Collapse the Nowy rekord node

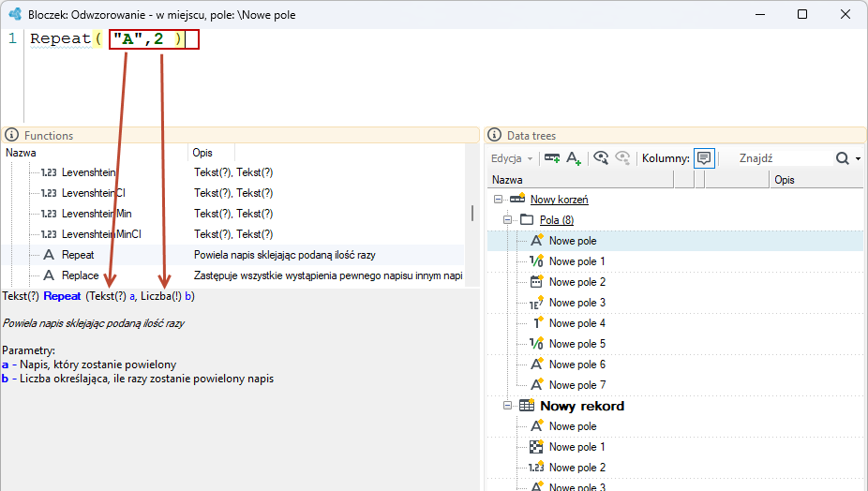[x=507, y=405]
